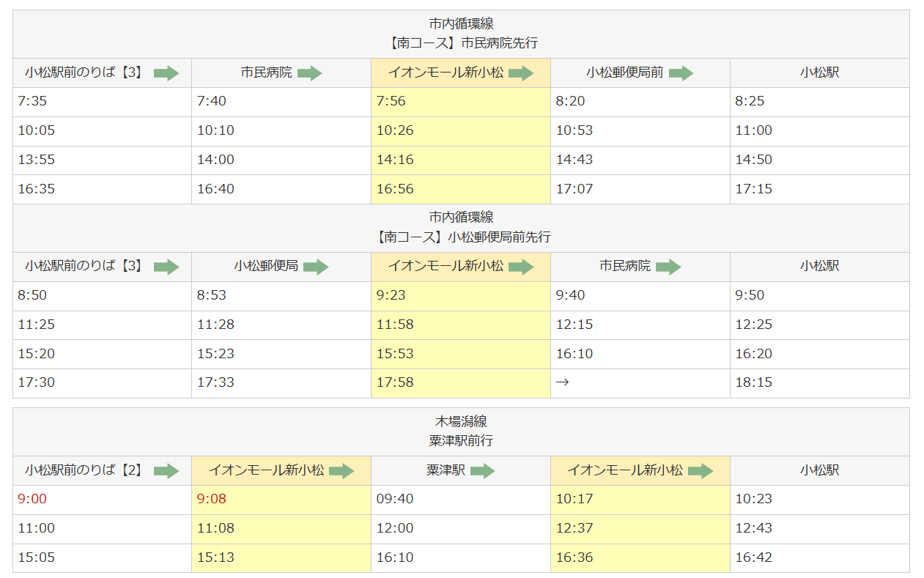Select the red 9:00 departure time
This screenshot has height=578, width=924.
pyautogui.click(x=32, y=500)
